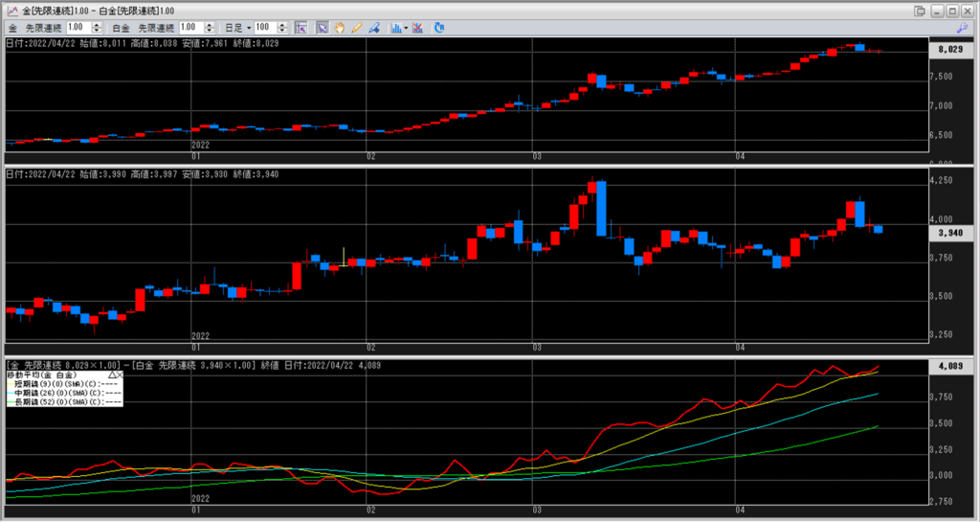
Task: Click the detach window icon in title bar
Action: 920,11
